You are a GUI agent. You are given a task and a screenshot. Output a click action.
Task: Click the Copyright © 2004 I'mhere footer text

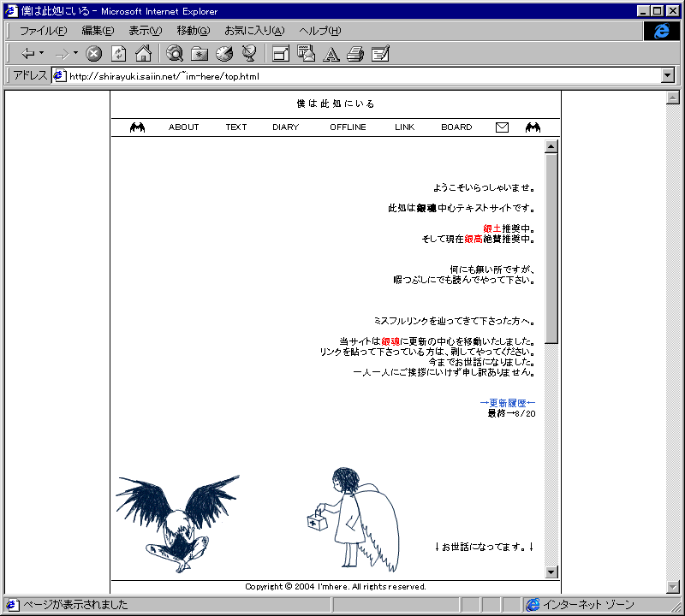[336, 586]
